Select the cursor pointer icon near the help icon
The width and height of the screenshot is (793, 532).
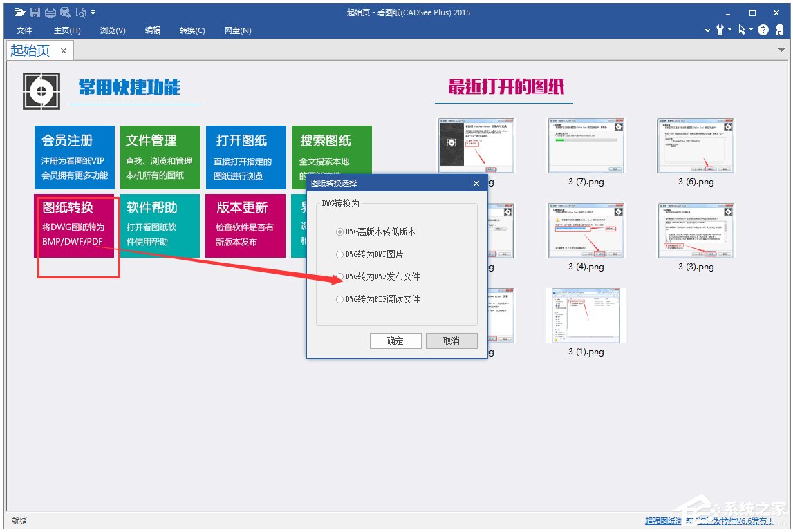point(742,30)
